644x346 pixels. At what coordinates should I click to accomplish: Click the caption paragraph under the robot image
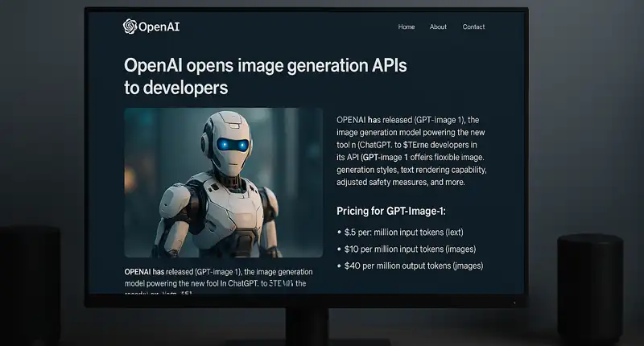218,282
